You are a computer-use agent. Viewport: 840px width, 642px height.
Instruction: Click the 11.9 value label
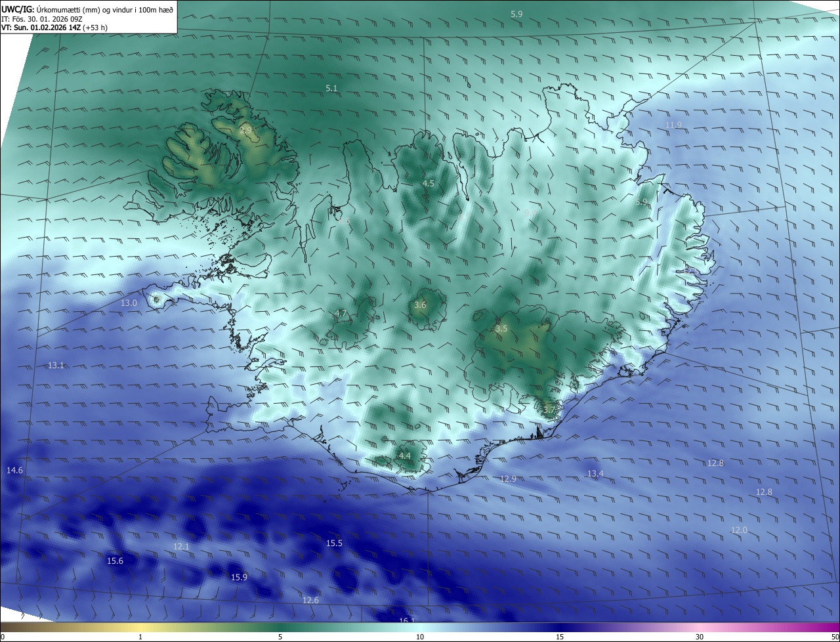[x=673, y=125]
